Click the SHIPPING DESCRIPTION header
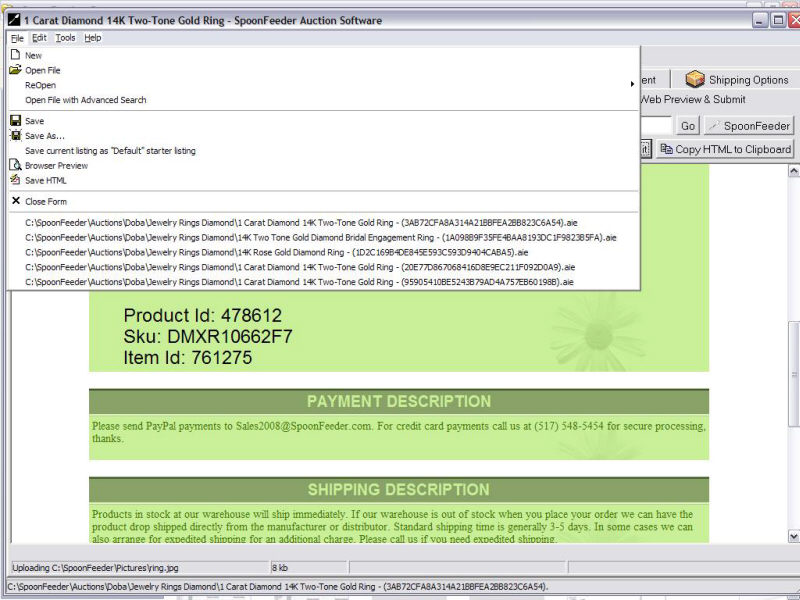 [x=399, y=490]
